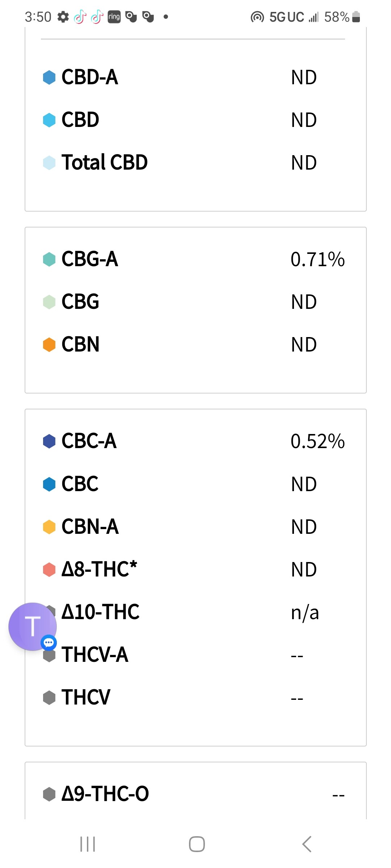The image size is (391, 868).
Task: Tap the Total CBD label
Action: [x=105, y=162]
